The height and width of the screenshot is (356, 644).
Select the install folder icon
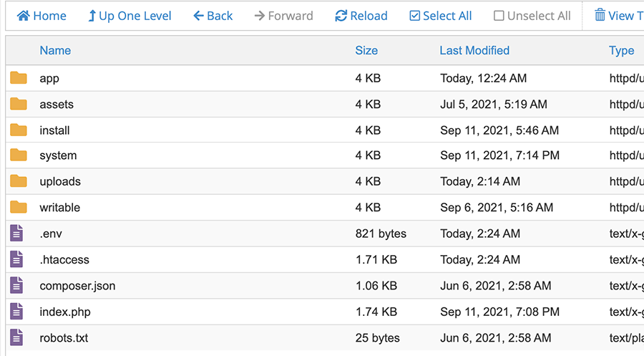[19, 130]
